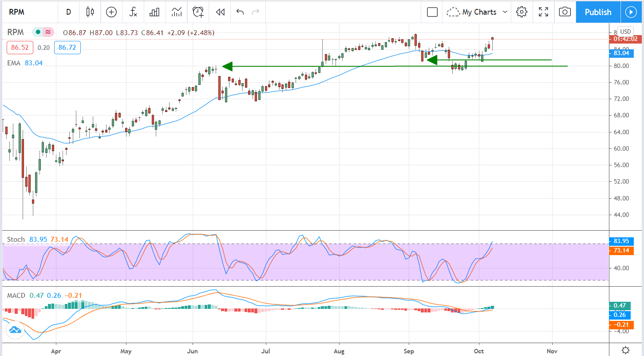Enter fullscreen mode
This screenshot has width=644, height=356.
coord(543,12)
